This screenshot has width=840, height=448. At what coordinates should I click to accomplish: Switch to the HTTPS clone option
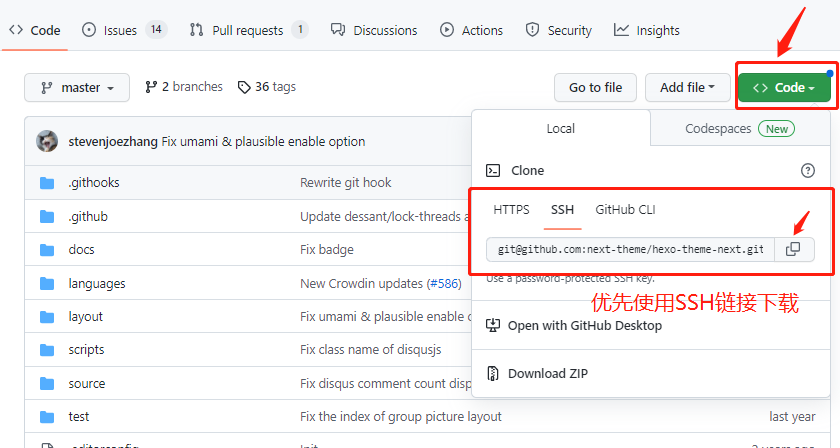(x=511, y=210)
